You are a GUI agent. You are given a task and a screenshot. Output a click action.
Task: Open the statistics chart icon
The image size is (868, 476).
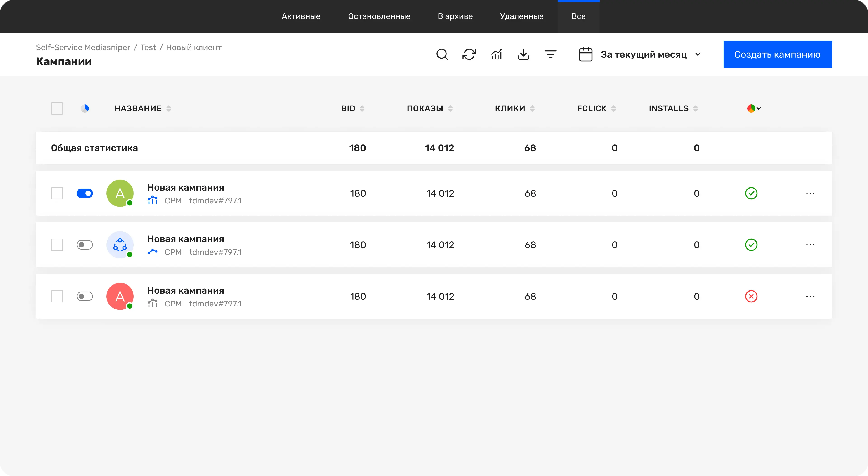click(496, 54)
